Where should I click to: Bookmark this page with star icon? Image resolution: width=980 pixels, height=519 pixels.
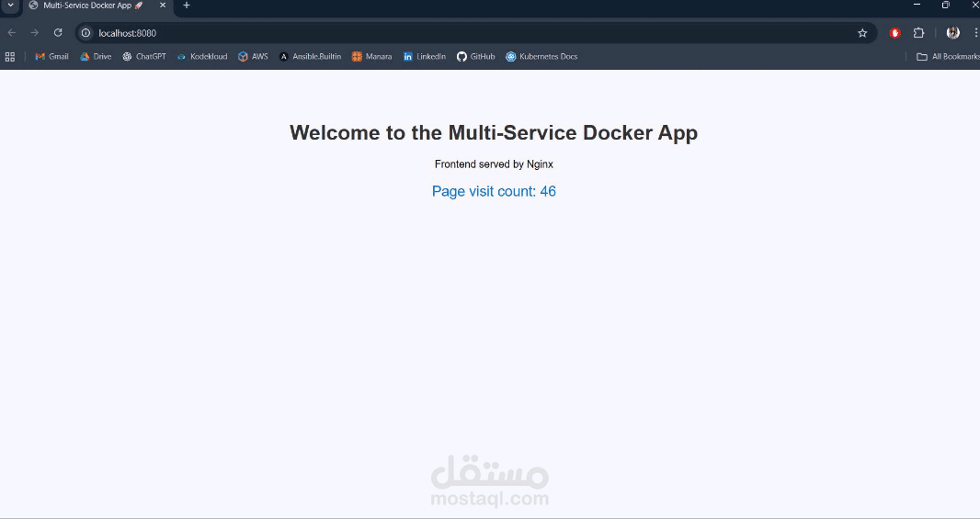(862, 33)
